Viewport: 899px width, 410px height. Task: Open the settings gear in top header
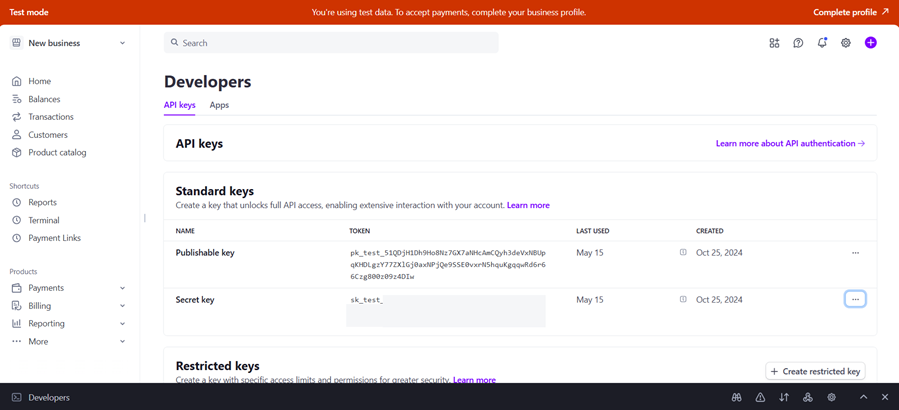pos(846,43)
